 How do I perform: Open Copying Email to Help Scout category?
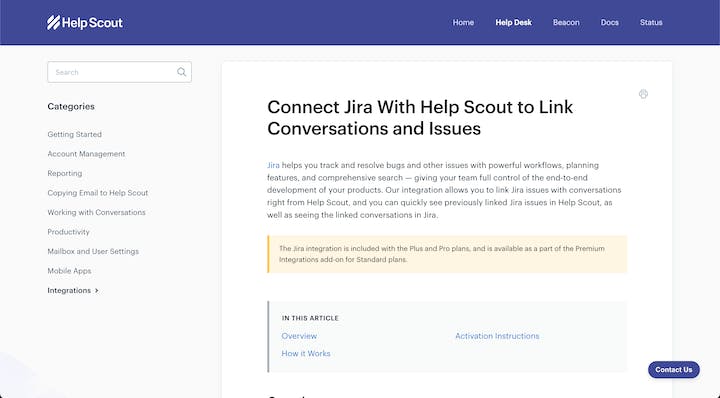(98, 193)
